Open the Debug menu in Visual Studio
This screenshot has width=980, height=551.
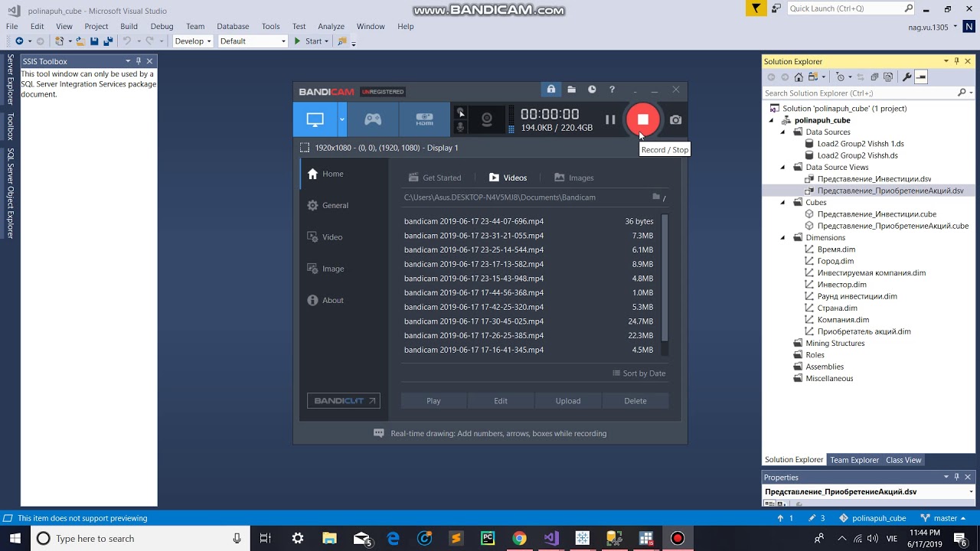point(162,26)
